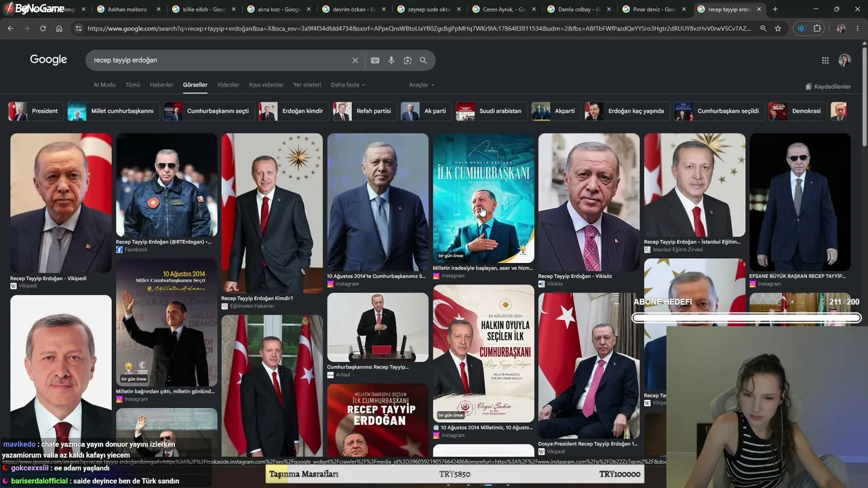
Task: Open the Vikipedi portrait image result
Action: pyautogui.click(x=61, y=203)
